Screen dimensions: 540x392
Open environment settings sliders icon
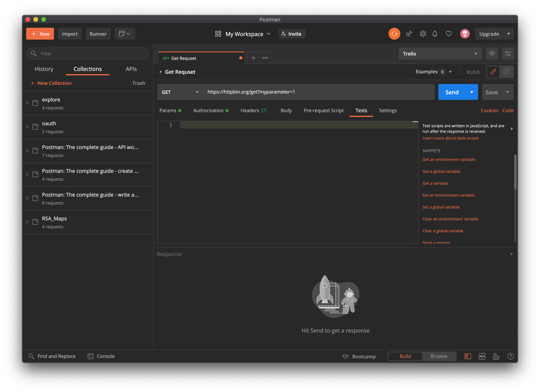(x=508, y=54)
